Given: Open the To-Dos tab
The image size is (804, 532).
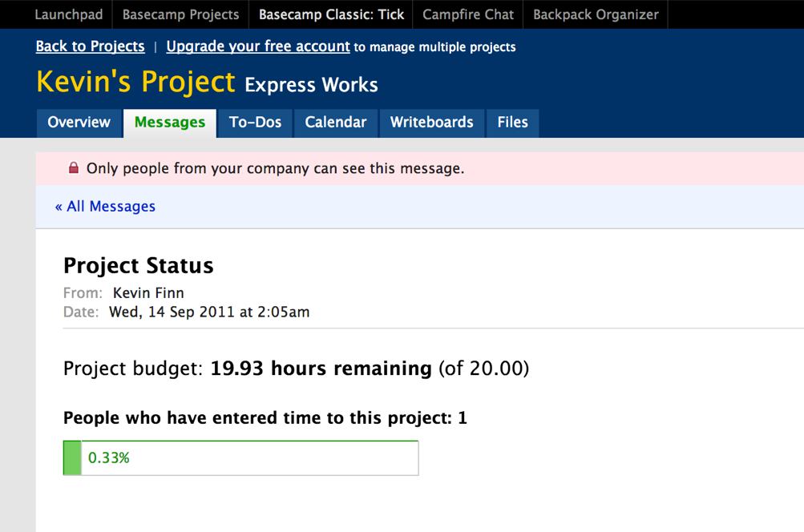Looking at the screenshot, I should pos(255,123).
